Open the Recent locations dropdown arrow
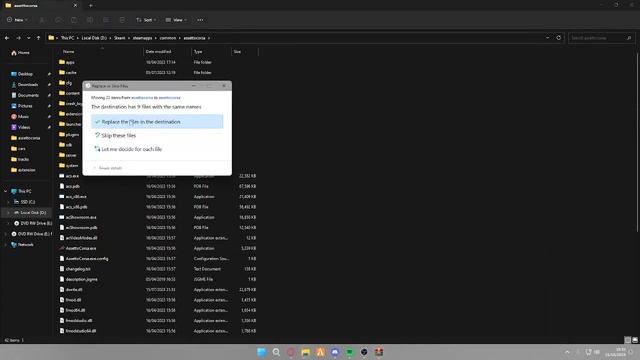 tap(29, 38)
